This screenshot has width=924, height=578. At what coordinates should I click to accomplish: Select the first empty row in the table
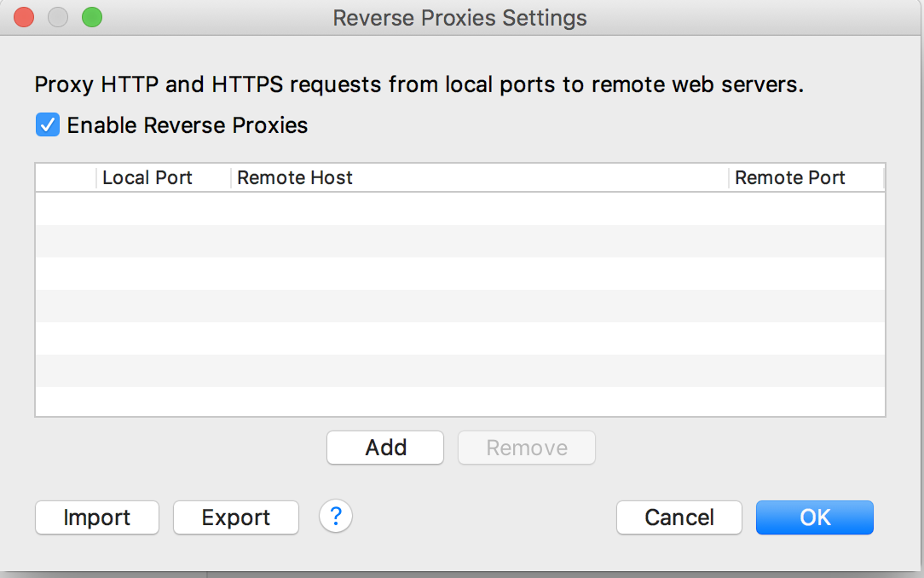(x=460, y=209)
